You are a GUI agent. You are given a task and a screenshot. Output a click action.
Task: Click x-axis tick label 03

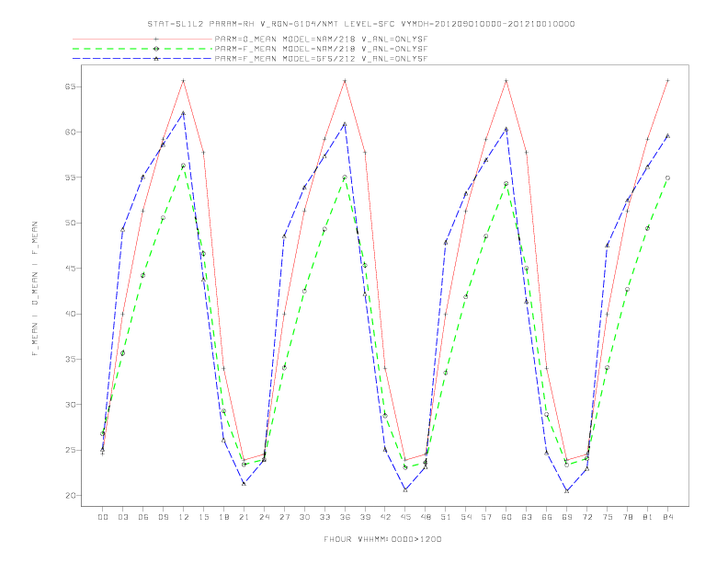[x=122, y=517]
